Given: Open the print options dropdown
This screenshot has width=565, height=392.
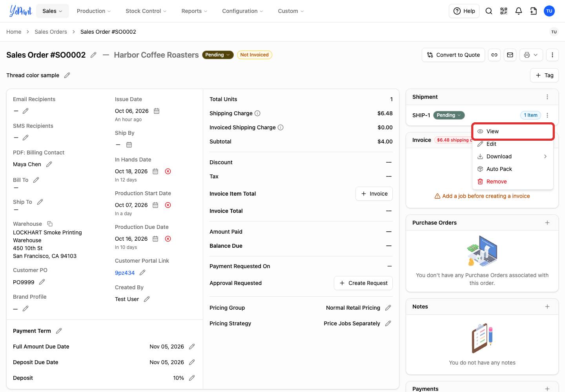Looking at the screenshot, I should (x=531, y=55).
